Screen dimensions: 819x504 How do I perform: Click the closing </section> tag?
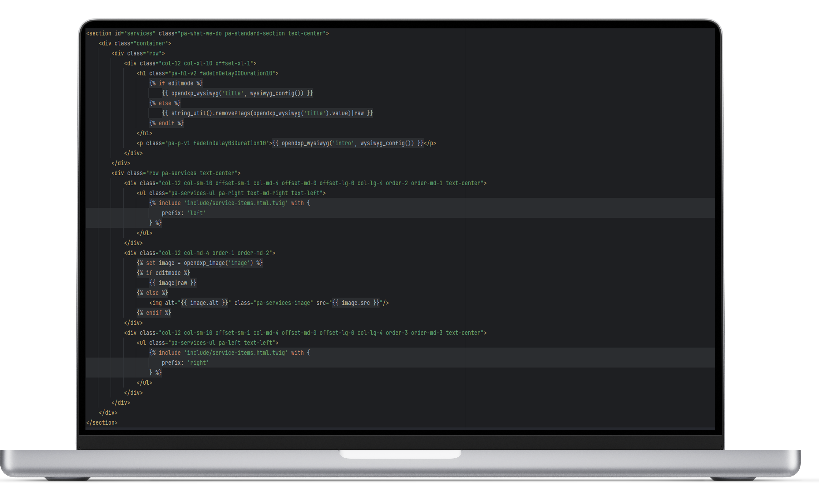102,423
